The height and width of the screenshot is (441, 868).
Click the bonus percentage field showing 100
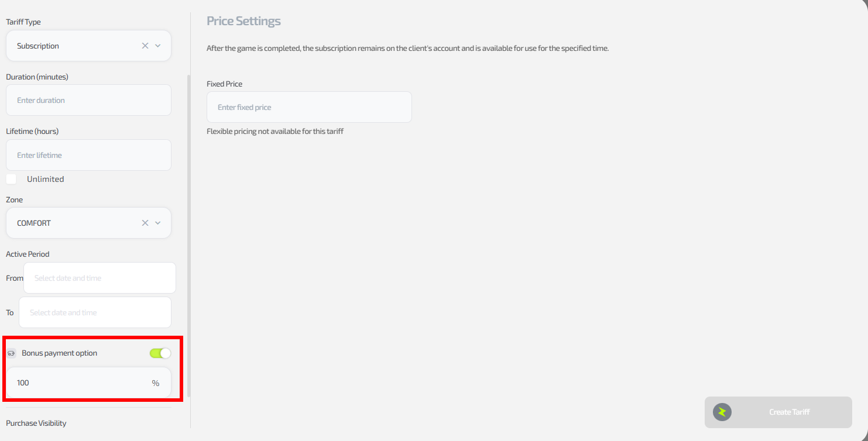pyautogui.click(x=76, y=383)
